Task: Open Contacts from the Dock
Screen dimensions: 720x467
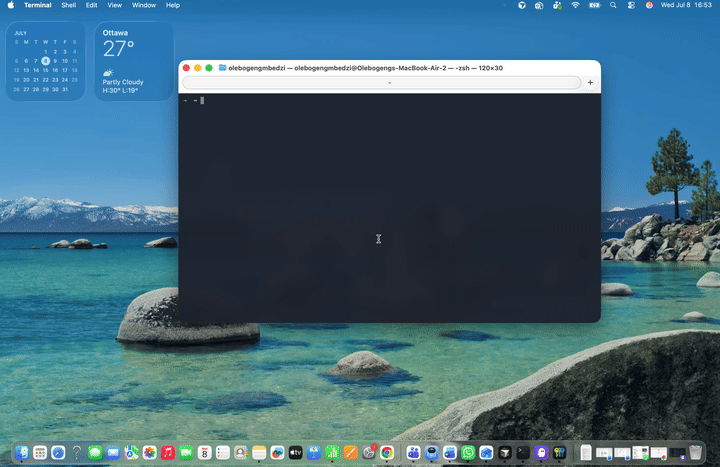Action: (x=241, y=453)
